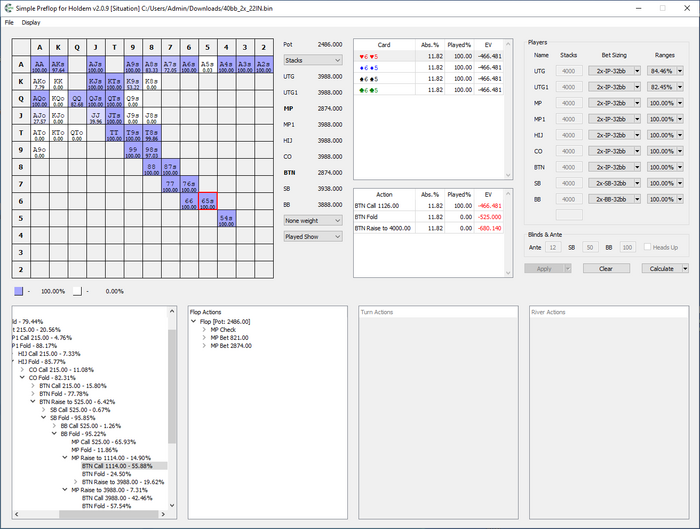Select the AKs cell in hand matrix
This screenshot has height=529, width=700.
(x=58, y=64)
